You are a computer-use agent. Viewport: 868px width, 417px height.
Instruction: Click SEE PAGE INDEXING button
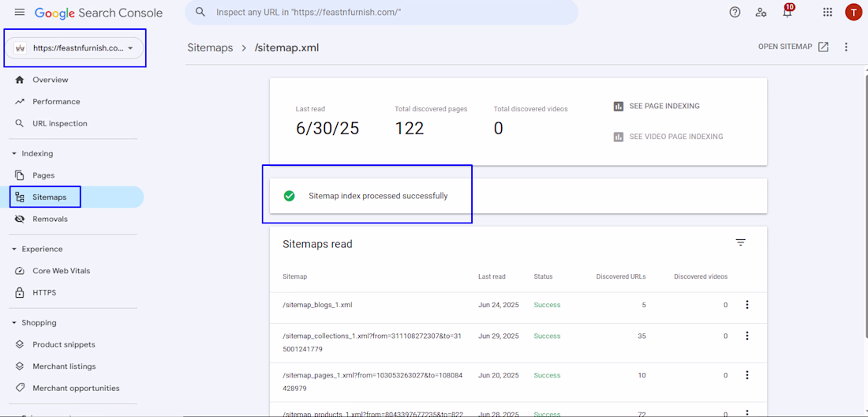657,107
